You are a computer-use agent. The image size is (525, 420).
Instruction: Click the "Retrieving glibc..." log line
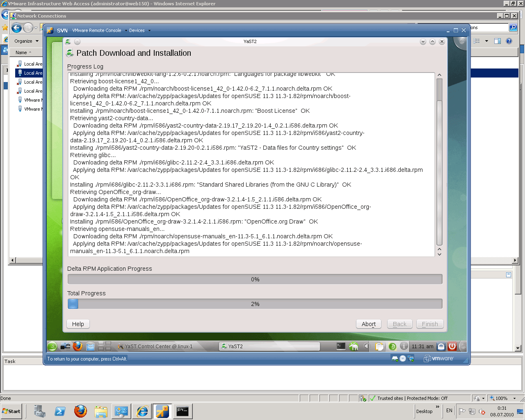[x=93, y=155]
